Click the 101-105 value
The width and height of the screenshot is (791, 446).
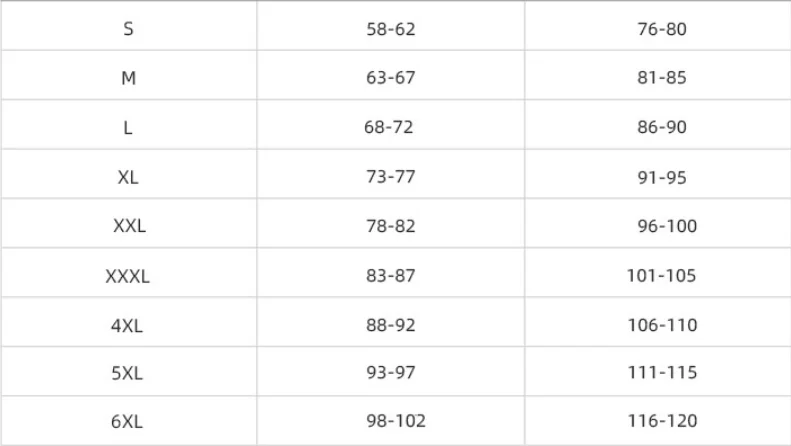tap(661, 275)
